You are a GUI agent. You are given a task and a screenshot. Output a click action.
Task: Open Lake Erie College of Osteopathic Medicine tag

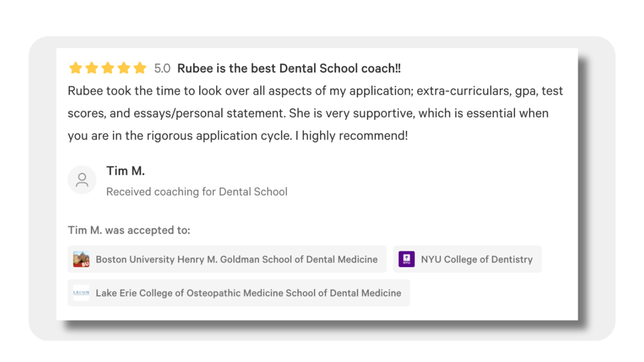coord(248,293)
